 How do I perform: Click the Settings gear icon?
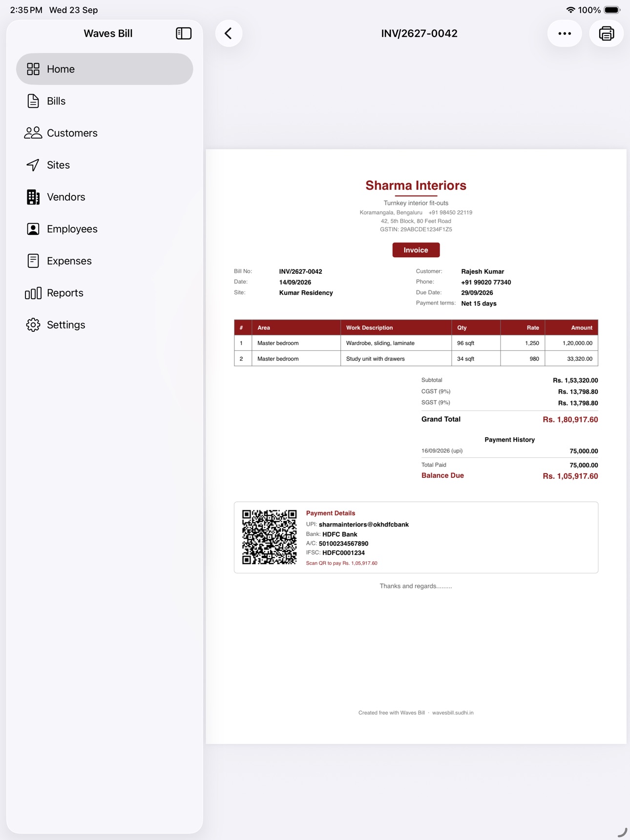point(33,325)
